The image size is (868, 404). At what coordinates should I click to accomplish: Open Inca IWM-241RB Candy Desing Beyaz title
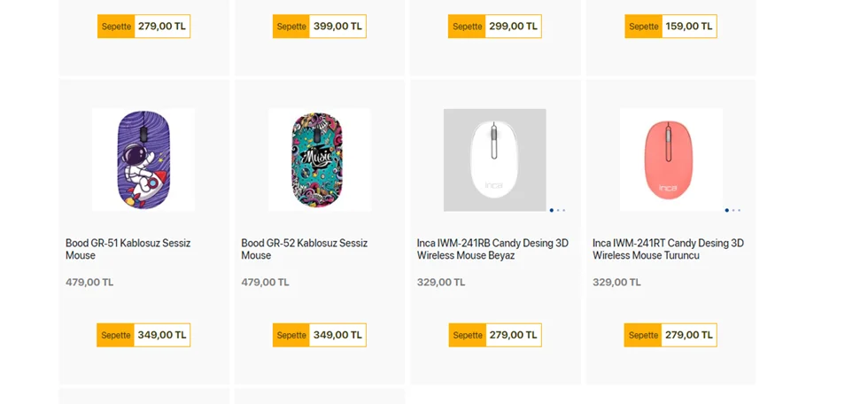point(492,249)
